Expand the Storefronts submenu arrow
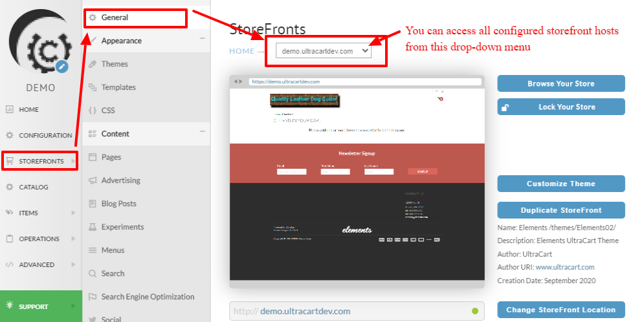Viewport: 644px width, 322px height. (x=73, y=161)
